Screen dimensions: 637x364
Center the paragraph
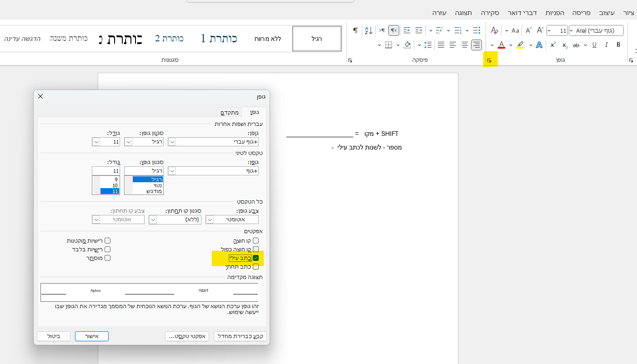pyautogui.click(x=464, y=45)
